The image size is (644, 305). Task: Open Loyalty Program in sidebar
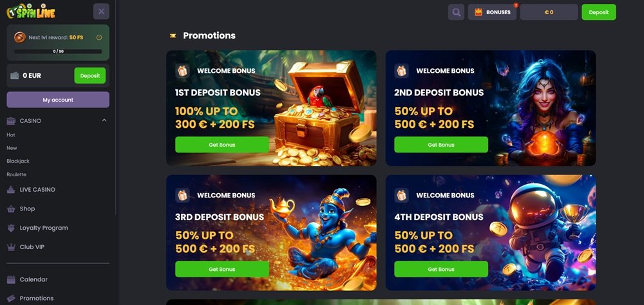pos(37,228)
